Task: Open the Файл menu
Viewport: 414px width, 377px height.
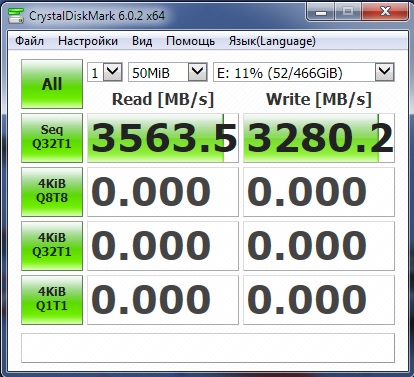Action: click(29, 41)
